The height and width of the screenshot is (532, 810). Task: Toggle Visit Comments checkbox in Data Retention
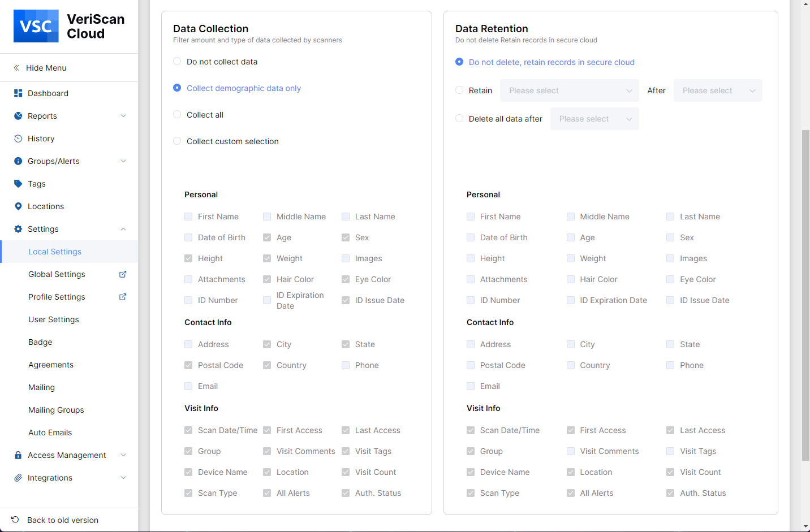tap(571, 451)
